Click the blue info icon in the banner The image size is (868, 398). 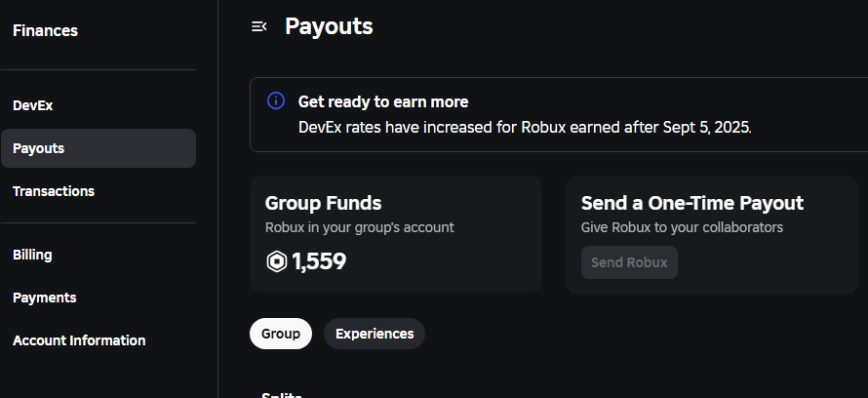pos(277,101)
